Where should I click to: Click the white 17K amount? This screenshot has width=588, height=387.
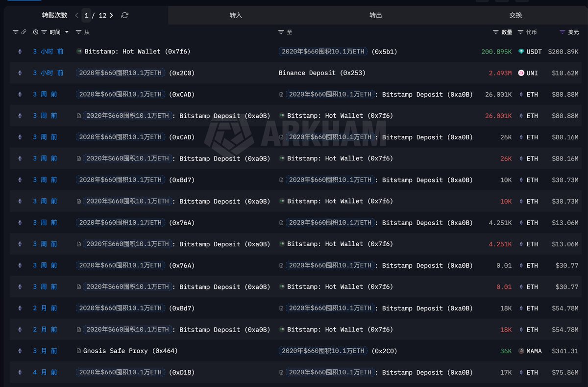click(506, 372)
